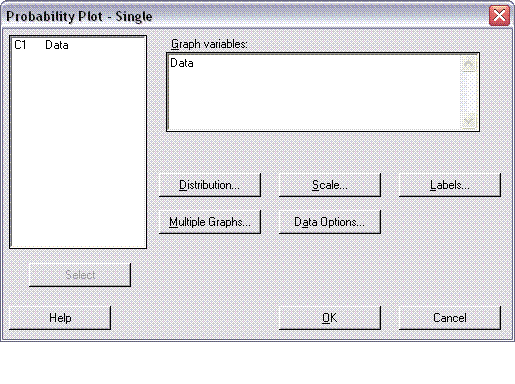The height and width of the screenshot is (384, 515).
Task: Open the Labels dialog
Action: pos(450,185)
